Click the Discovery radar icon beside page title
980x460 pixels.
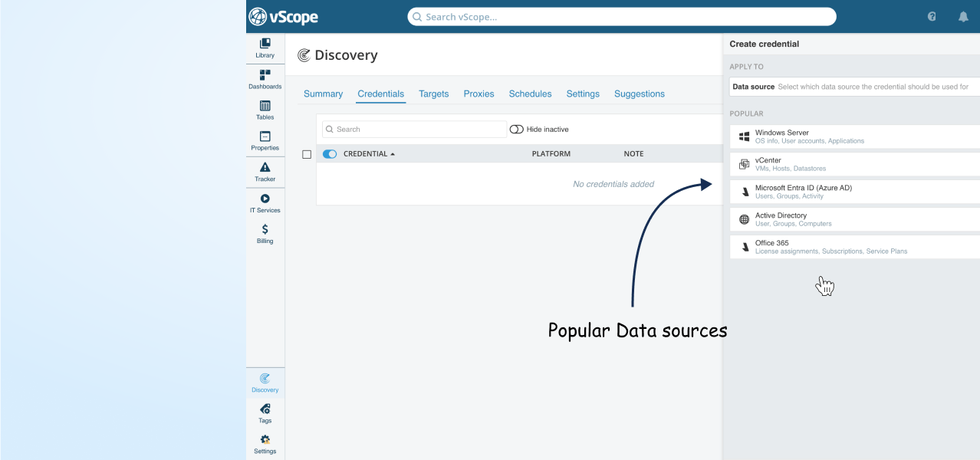[x=304, y=55]
